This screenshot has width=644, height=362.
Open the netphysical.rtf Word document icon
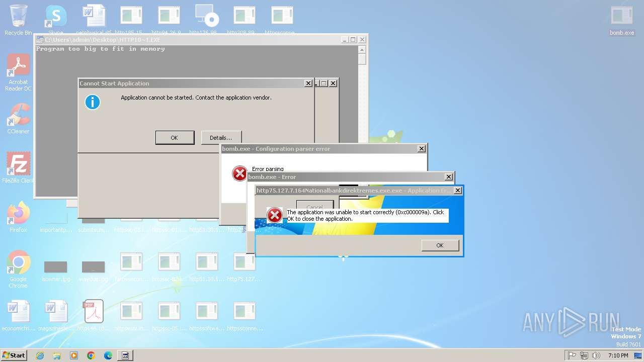[94, 20]
